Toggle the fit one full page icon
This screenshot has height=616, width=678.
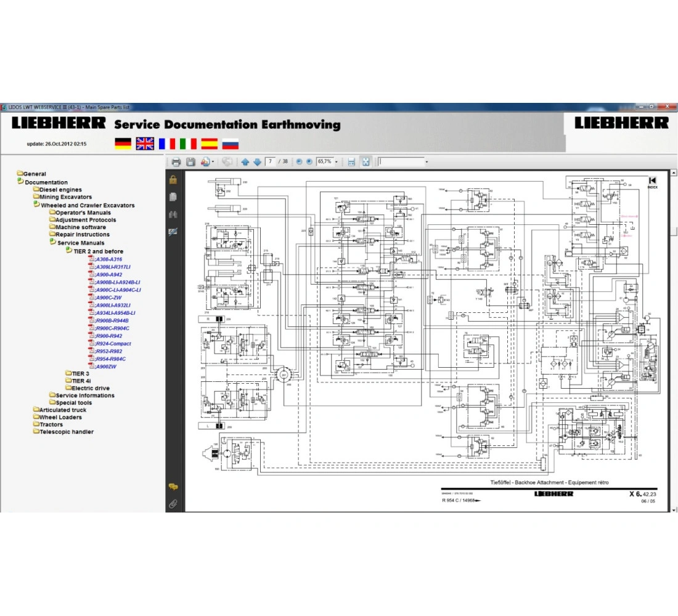pos(366,161)
